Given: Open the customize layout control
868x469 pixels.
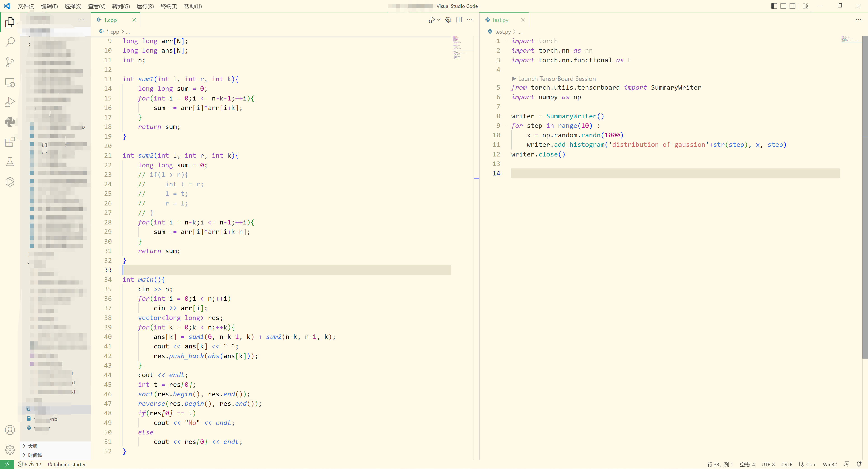Looking at the screenshot, I should tap(806, 6).
